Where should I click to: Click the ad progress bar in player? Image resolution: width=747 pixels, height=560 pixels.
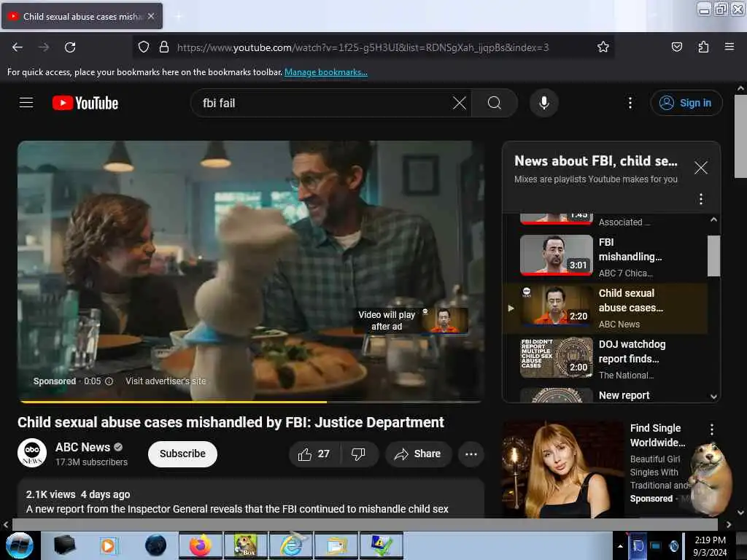tap(251, 402)
